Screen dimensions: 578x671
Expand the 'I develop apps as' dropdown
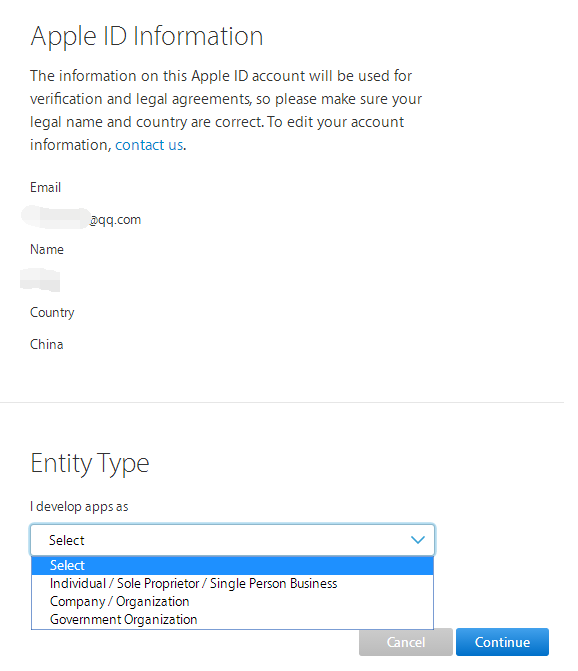click(232, 540)
